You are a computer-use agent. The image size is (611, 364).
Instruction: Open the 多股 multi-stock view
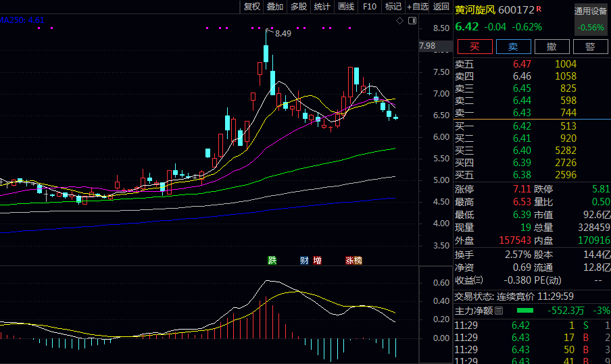pyautogui.click(x=299, y=7)
